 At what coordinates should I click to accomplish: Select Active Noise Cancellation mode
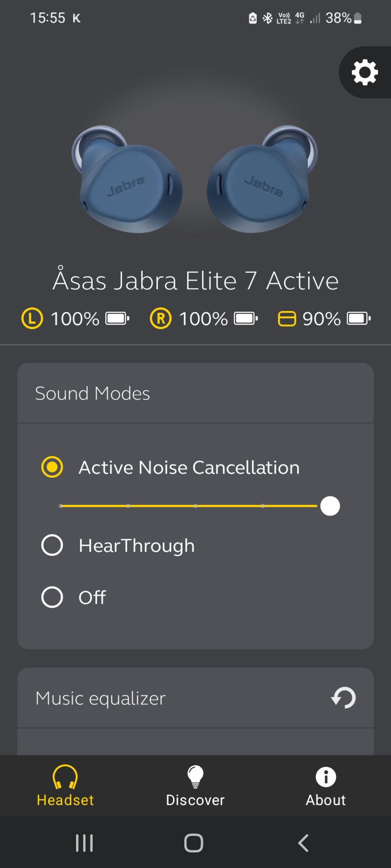(x=52, y=467)
